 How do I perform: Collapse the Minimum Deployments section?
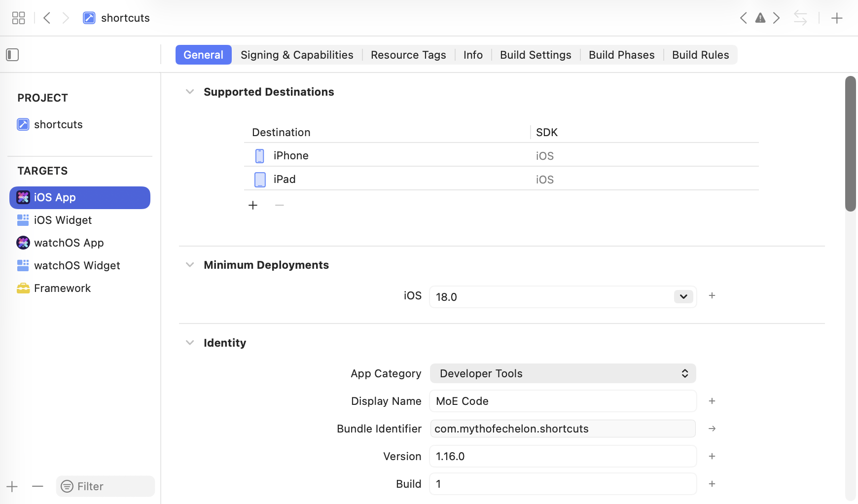click(190, 265)
